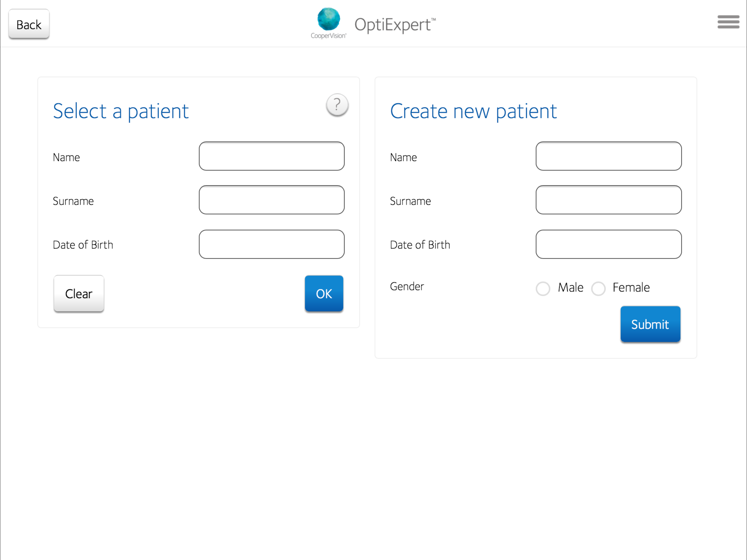This screenshot has width=747, height=560.
Task: Open the hamburger menu icon
Action: [728, 22]
